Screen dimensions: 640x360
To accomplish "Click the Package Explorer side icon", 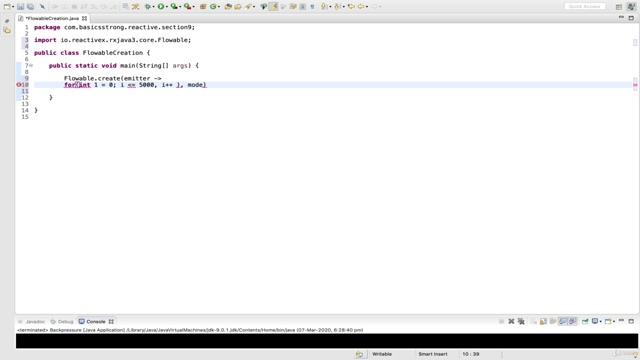I will pyautogui.click(x=7, y=31).
